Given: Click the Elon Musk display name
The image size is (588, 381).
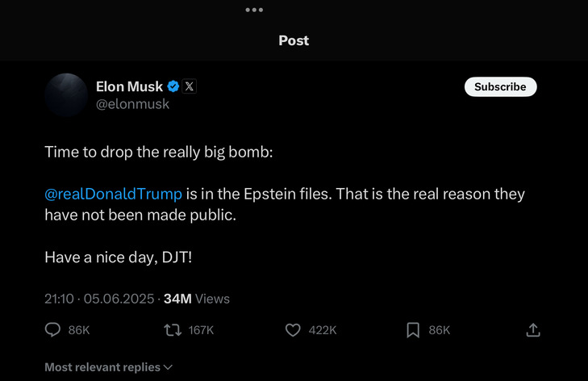Looking at the screenshot, I should (x=129, y=86).
